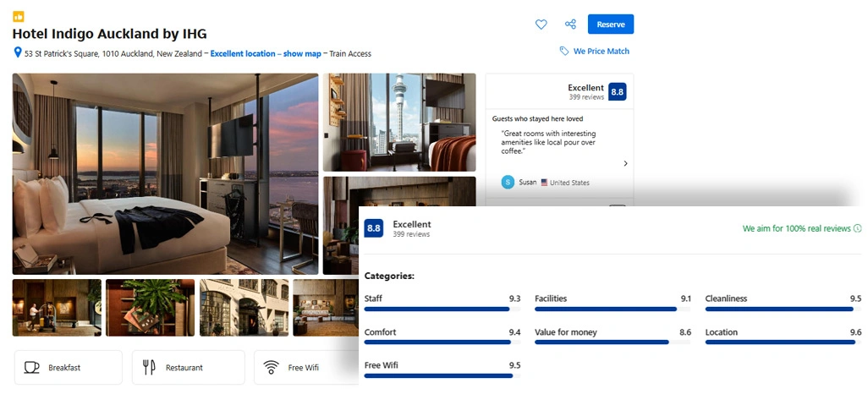Screen dimensions: 868x394
Task: Click the Restaurant facility chip
Action: pos(188,368)
